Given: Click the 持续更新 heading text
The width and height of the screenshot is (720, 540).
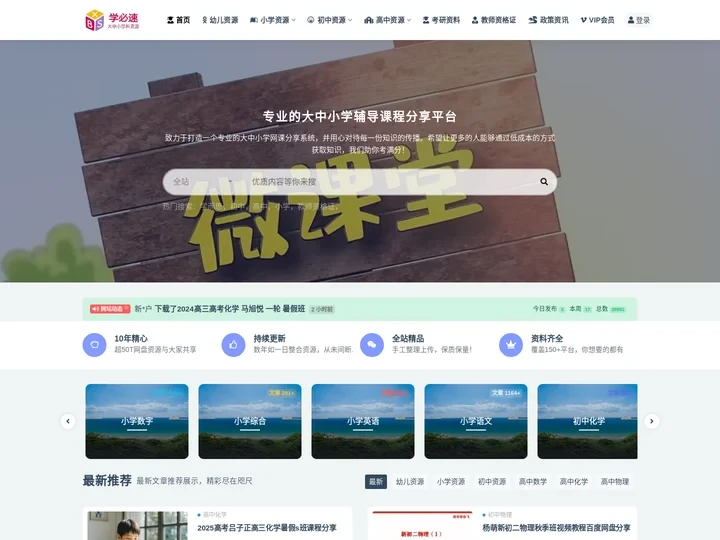Looking at the screenshot, I should click(x=270, y=338).
